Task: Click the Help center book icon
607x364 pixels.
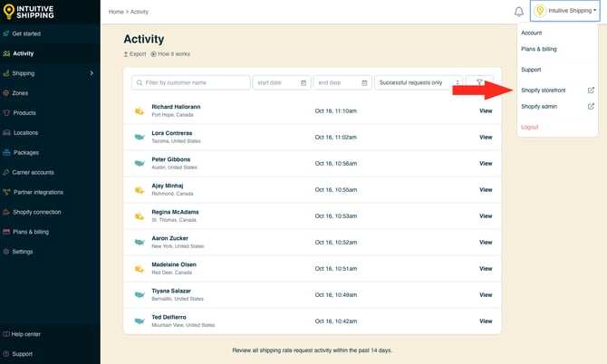Action: tap(5, 334)
